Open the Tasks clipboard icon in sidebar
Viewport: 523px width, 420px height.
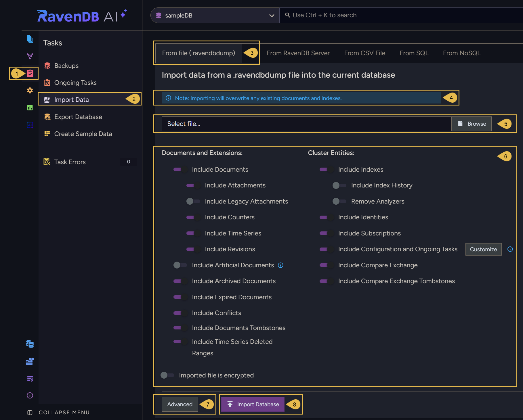[30, 73]
